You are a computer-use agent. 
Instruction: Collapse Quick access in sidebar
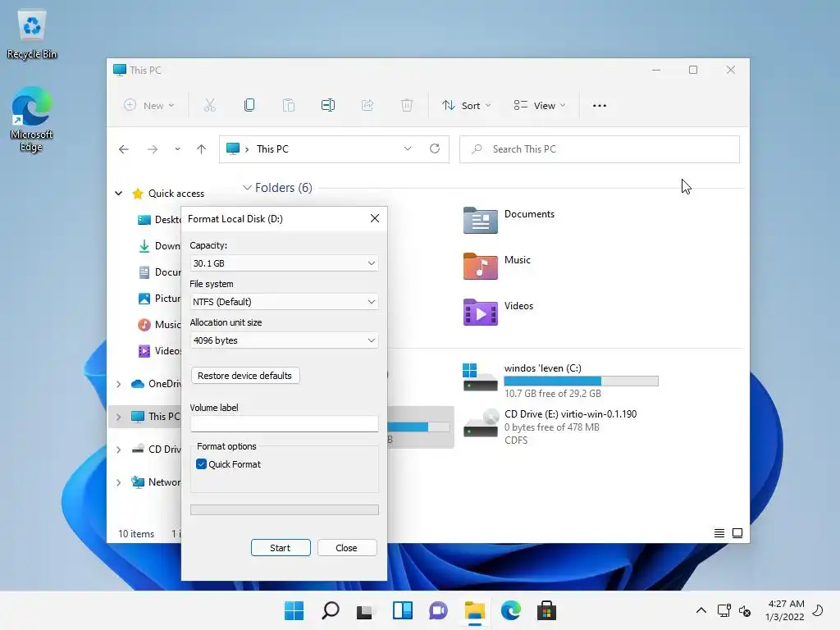[x=118, y=194]
